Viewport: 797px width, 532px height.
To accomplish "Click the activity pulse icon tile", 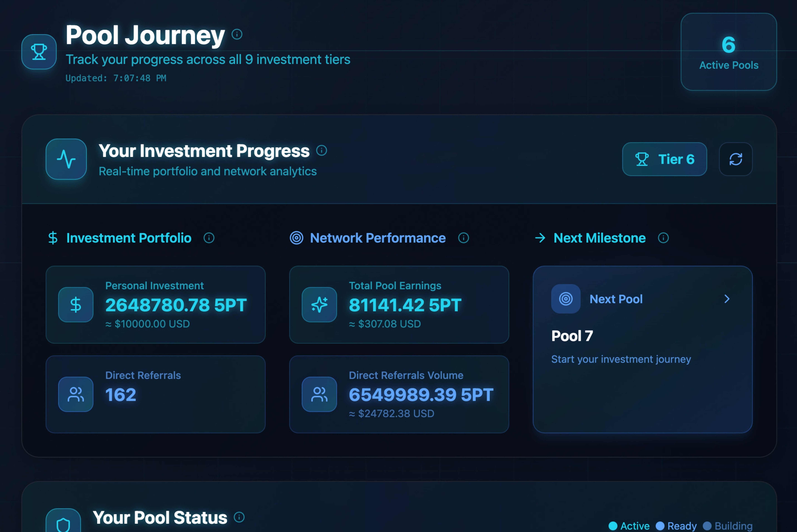I will click(66, 159).
